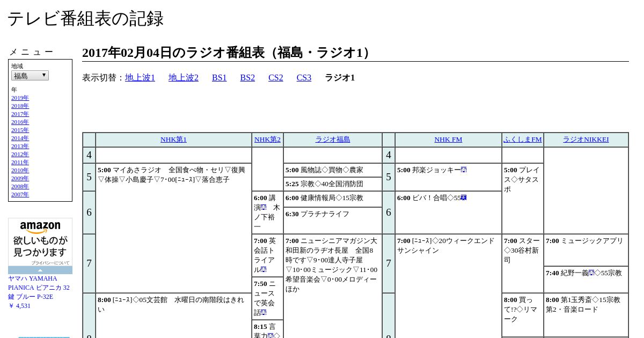Click the プライバシーについて ad privacy label

click(x=50, y=263)
